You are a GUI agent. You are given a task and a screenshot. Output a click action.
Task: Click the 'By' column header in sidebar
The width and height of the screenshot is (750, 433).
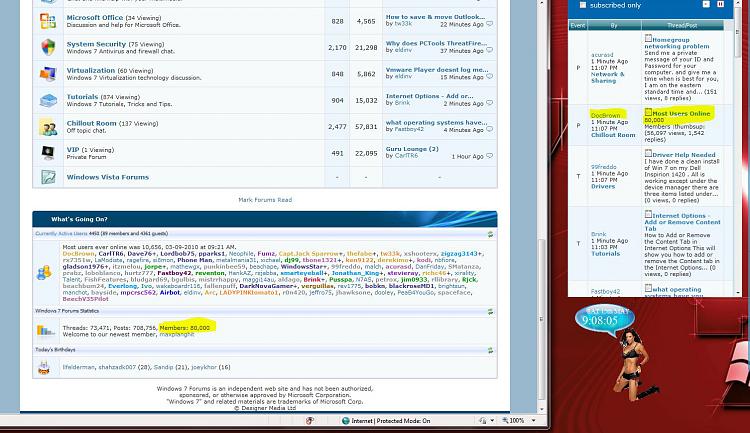(614, 25)
